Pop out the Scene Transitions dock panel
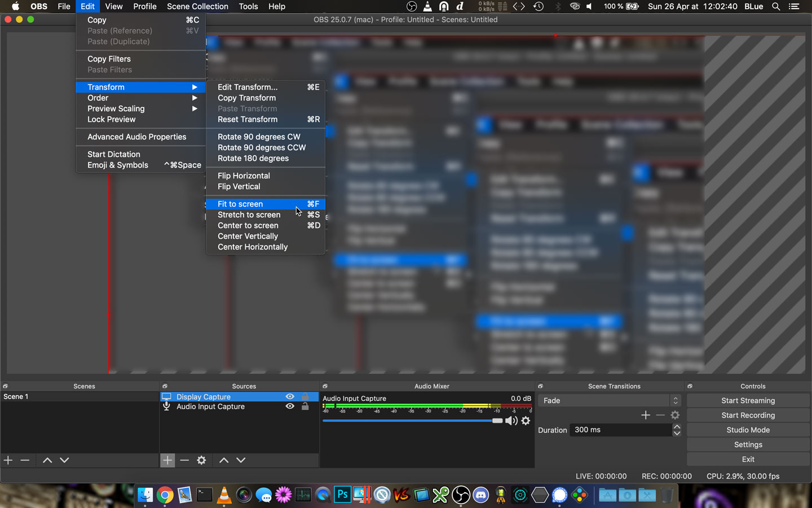The height and width of the screenshot is (508, 812). click(x=540, y=387)
